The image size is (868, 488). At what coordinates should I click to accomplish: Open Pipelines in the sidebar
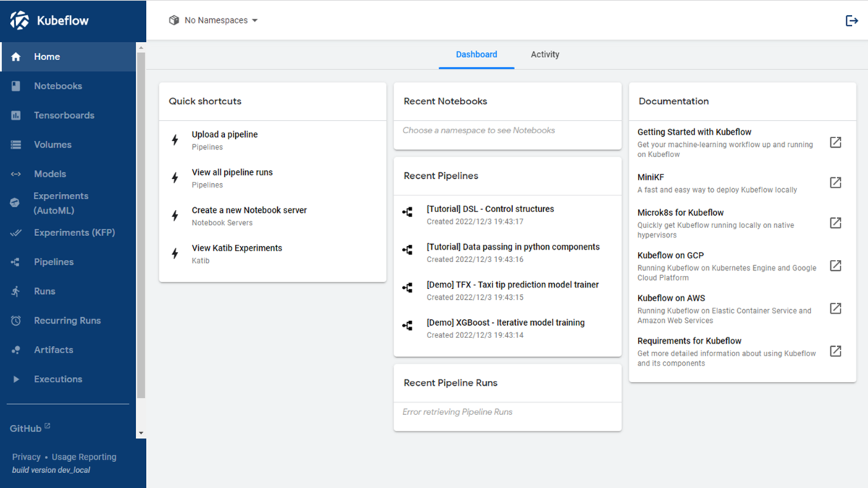pyautogui.click(x=54, y=262)
